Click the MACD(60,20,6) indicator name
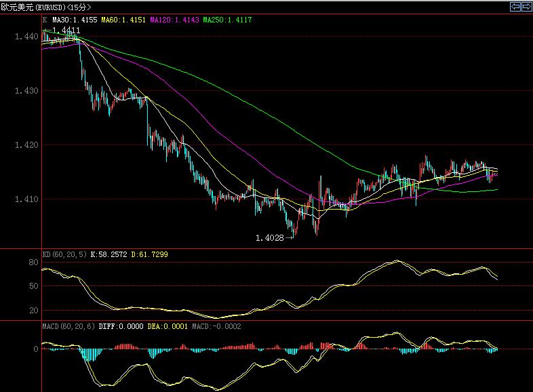 (68, 326)
